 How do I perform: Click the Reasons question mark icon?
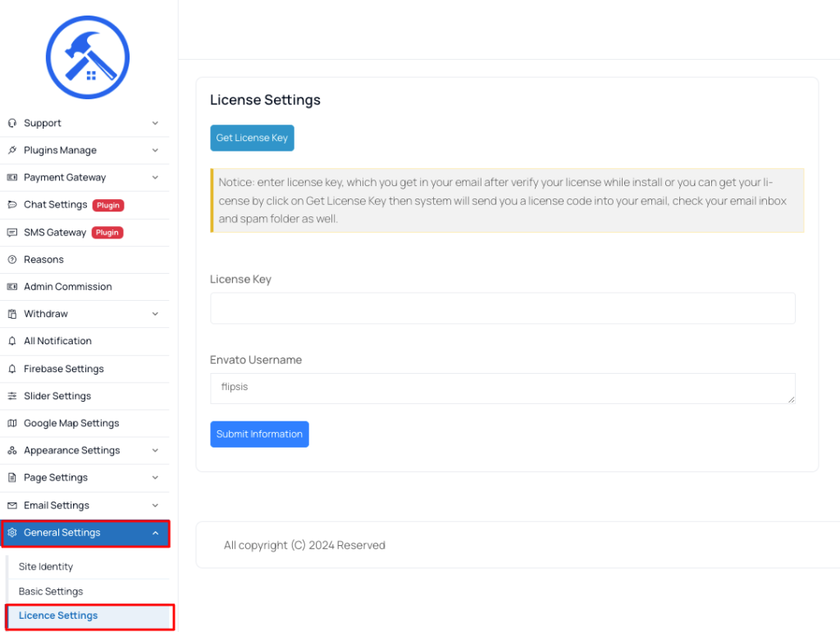tap(12, 260)
